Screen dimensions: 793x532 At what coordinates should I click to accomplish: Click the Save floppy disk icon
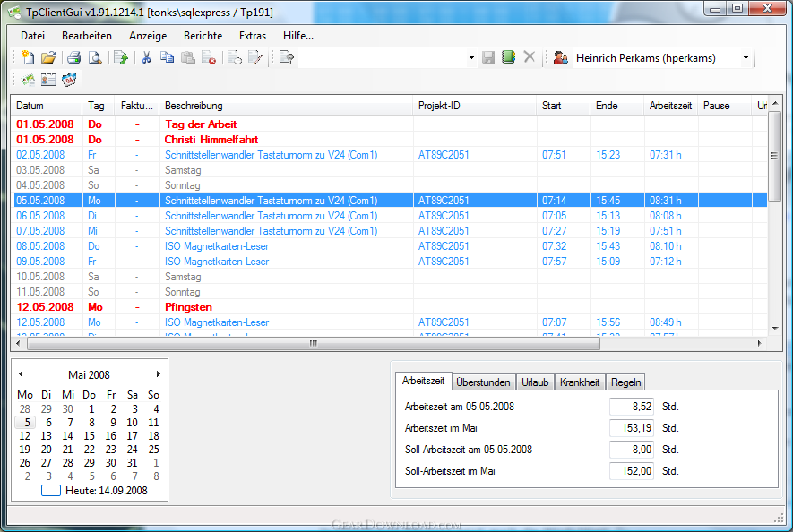coord(488,57)
